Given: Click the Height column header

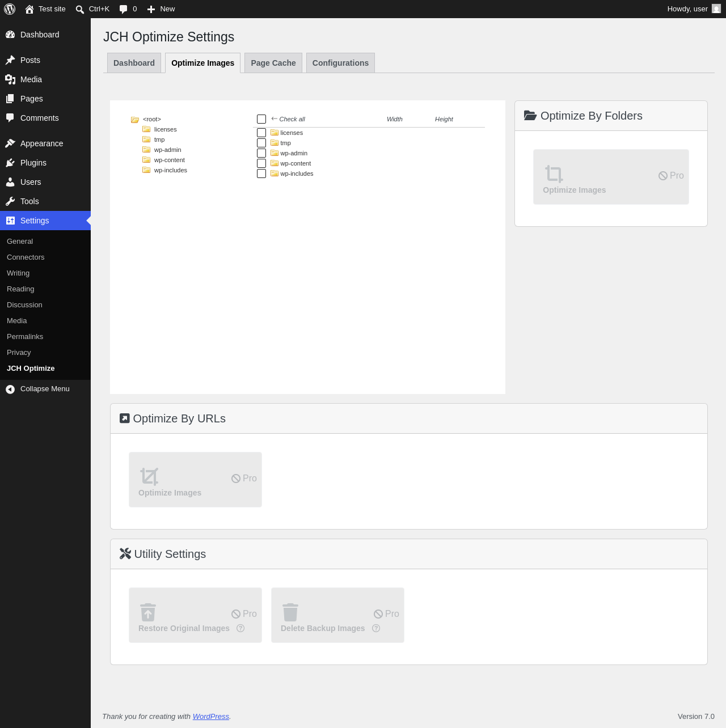Looking at the screenshot, I should click(x=444, y=119).
